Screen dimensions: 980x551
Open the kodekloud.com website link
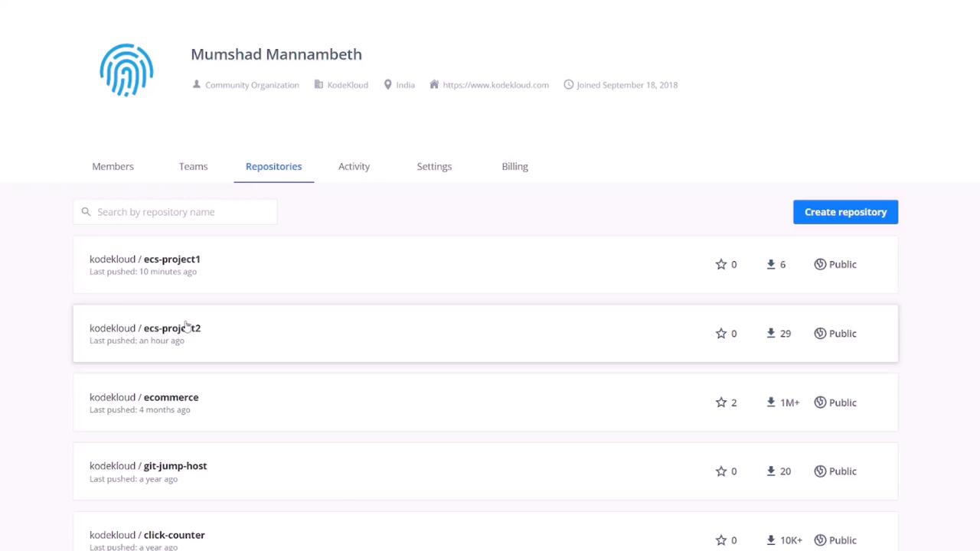(495, 85)
